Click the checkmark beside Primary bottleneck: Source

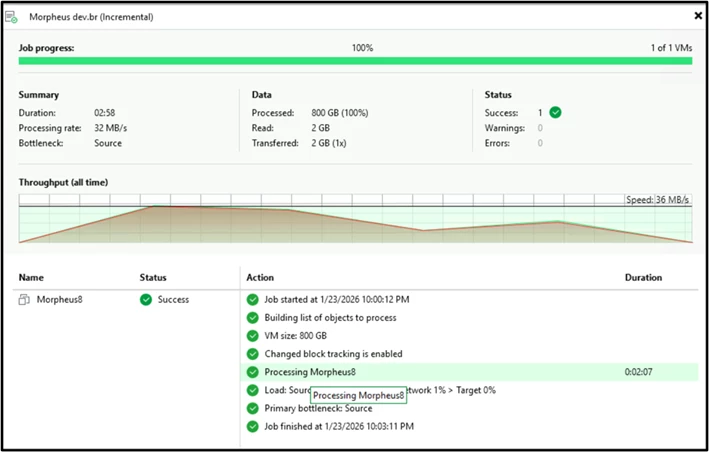coord(252,408)
